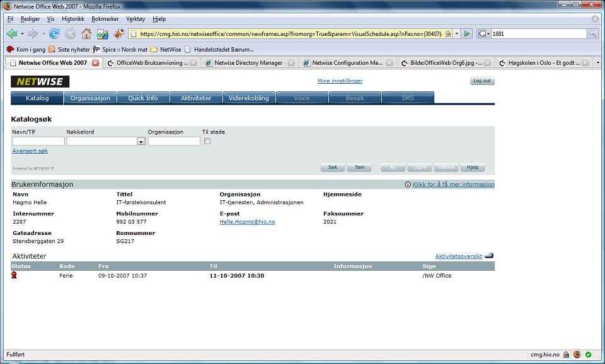Switch to Høgskolen i Oslo browser tab
605x364 pixels.
(543, 63)
